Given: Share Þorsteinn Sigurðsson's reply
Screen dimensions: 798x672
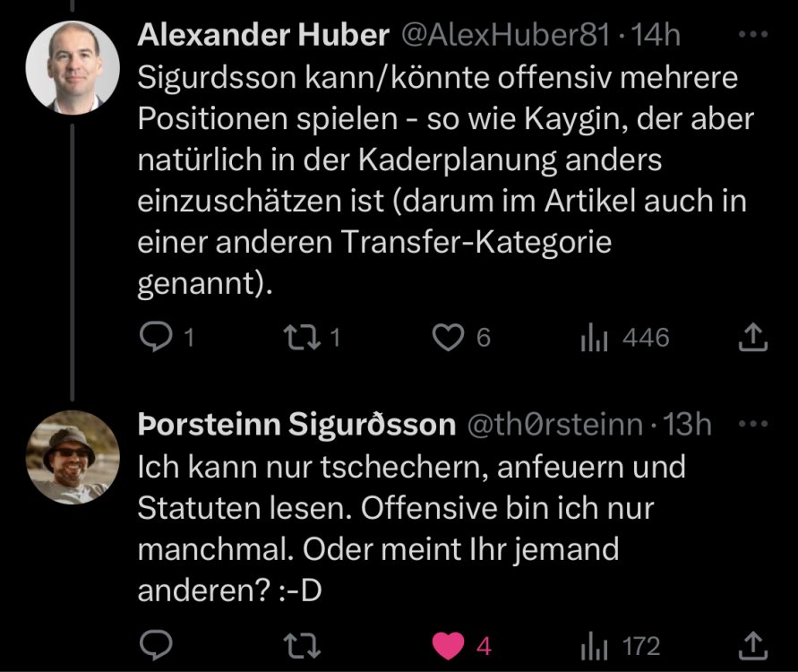Looking at the screenshot, I should pos(752,645).
